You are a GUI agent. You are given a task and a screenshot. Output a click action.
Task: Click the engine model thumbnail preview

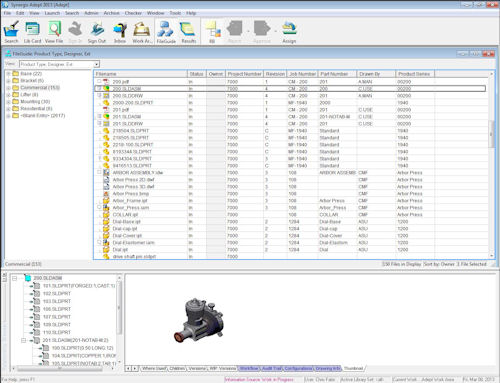pyautogui.click(x=199, y=320)
